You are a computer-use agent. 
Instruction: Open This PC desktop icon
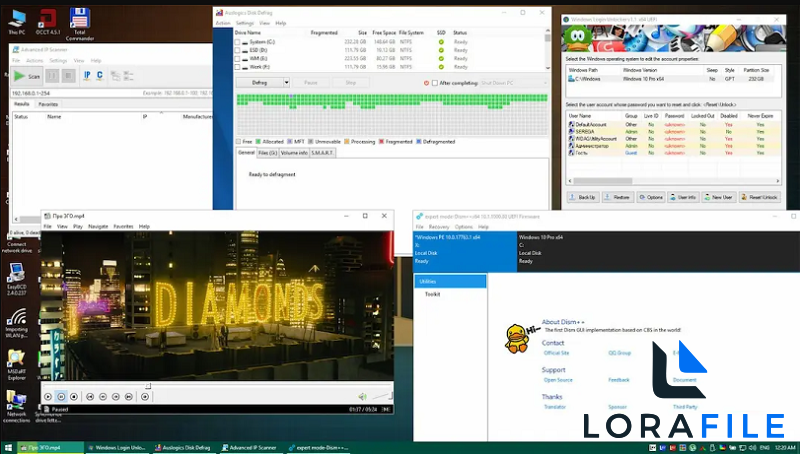pyautogui.click(x=17, y=22)
